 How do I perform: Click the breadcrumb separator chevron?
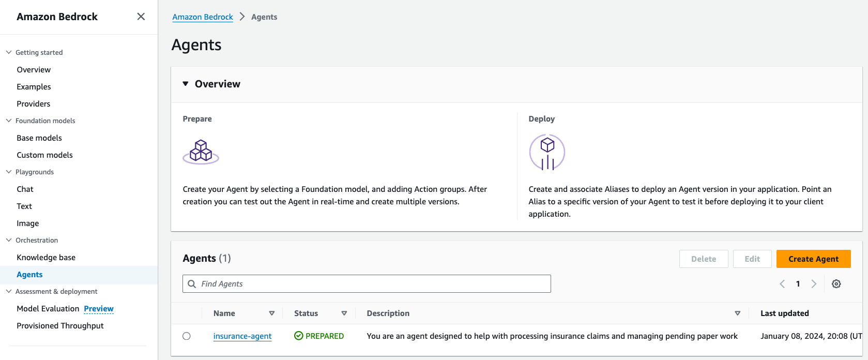tap(242, 17)
